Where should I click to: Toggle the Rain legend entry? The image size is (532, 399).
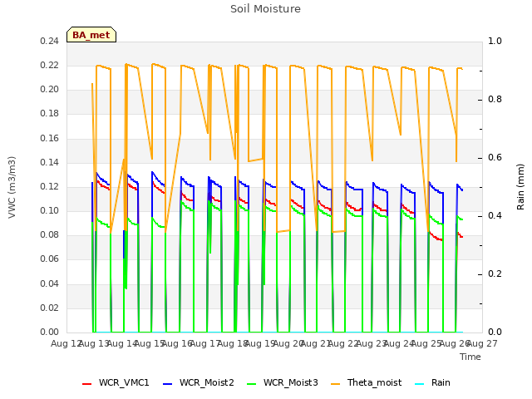coord(432,382)
